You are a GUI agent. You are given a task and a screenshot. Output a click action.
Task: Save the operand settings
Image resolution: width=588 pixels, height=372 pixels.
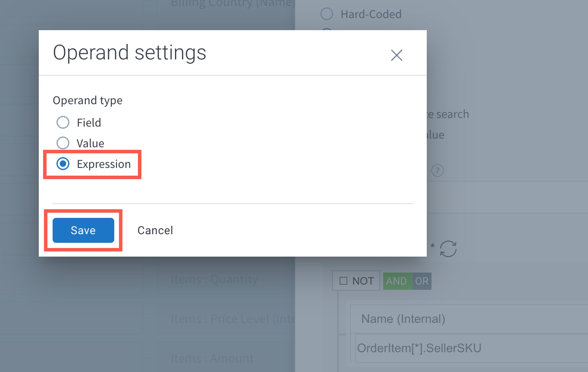coord(83,230)
